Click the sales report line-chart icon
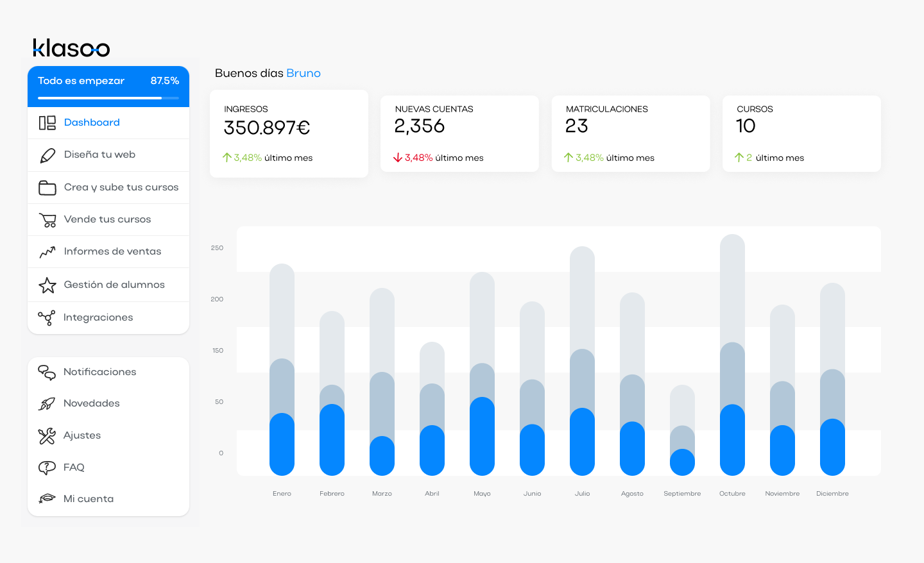Screen dimensions: 924x563 click(47, 252)
